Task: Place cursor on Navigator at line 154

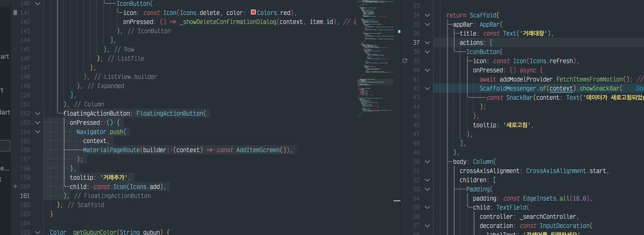Action: (x=91, y=132)
